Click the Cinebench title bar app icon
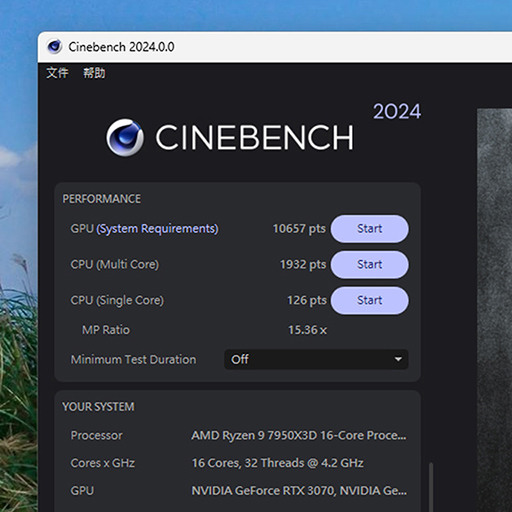 pyautogui.click(x=54, y=47)
